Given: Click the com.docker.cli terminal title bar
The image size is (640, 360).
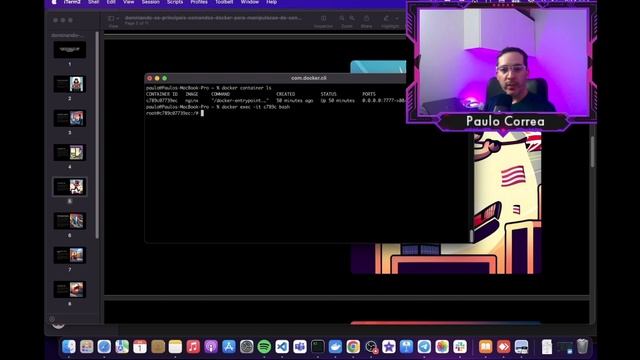Looking at the screenshot, I should (x=276, y=78).
